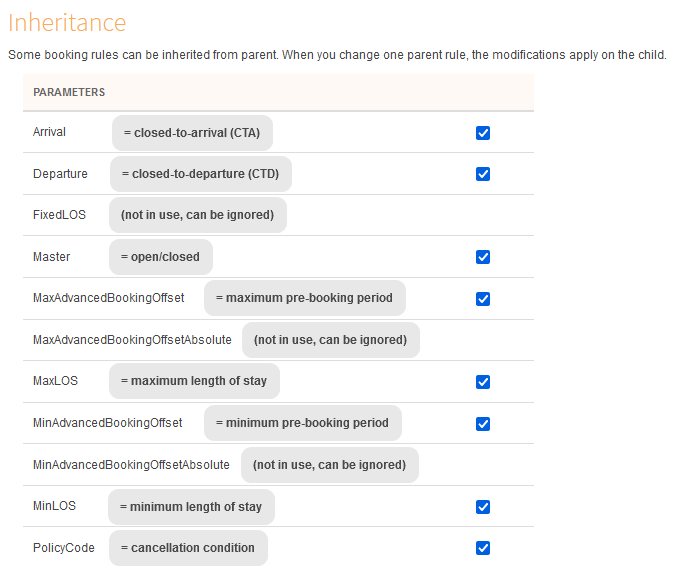Click the closed-to-departure (CTD) annotation

click(x=201, y=174)
